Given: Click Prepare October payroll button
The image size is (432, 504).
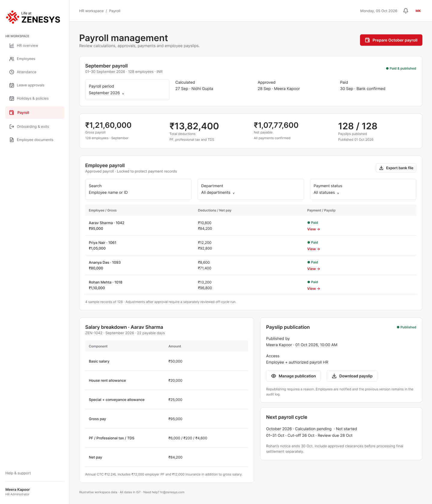Looking at the screenshot, I should [391, 40].
